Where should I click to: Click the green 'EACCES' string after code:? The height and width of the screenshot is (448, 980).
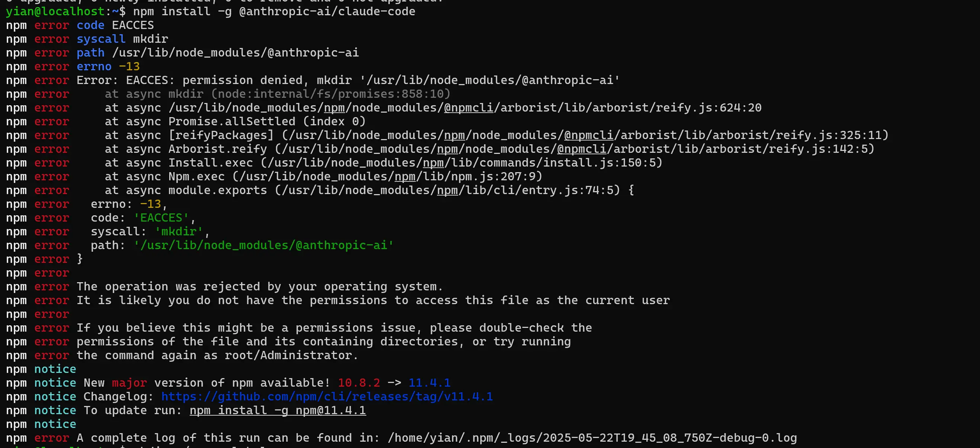click(161, 218)
